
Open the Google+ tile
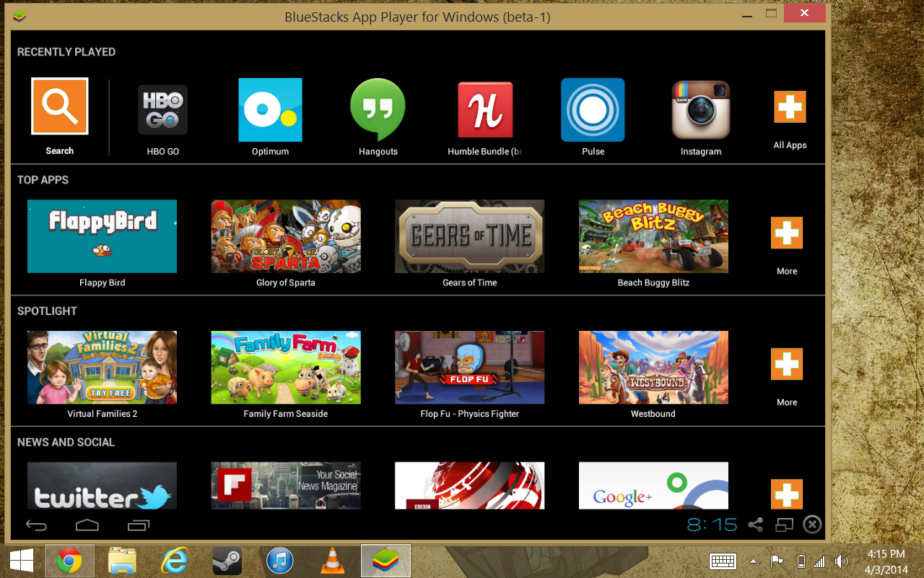(653, 486)
